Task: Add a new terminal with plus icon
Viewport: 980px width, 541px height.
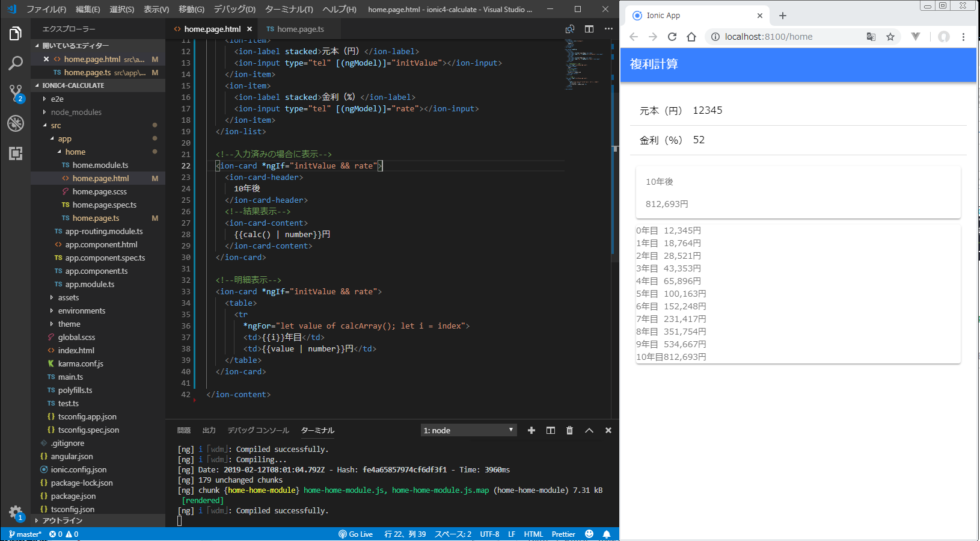Action: 531,430
